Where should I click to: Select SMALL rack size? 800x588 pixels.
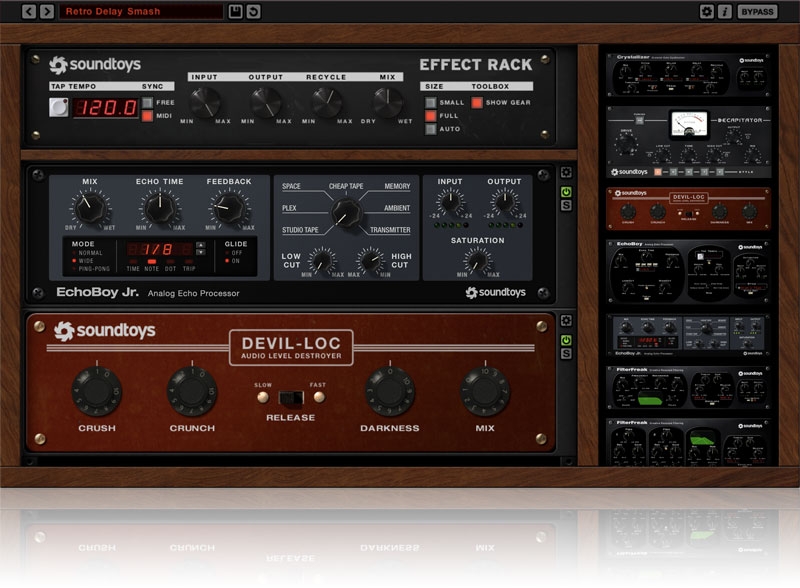pyautogui.click(x=431, y=103)
